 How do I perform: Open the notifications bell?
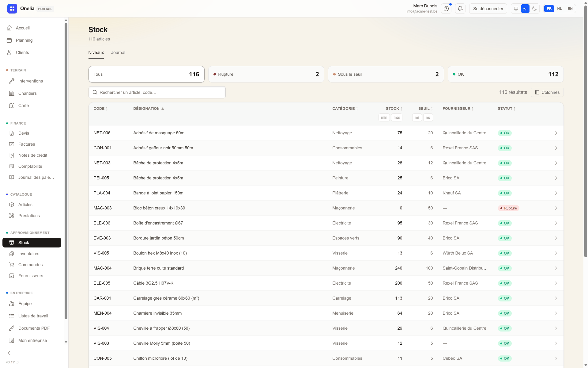click(460, 9)
